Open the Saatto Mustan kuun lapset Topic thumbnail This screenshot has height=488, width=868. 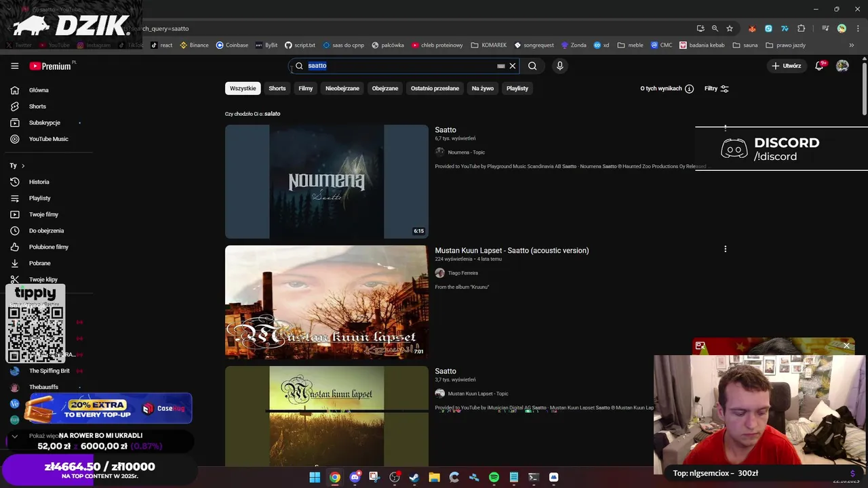(x=327, y=416)
